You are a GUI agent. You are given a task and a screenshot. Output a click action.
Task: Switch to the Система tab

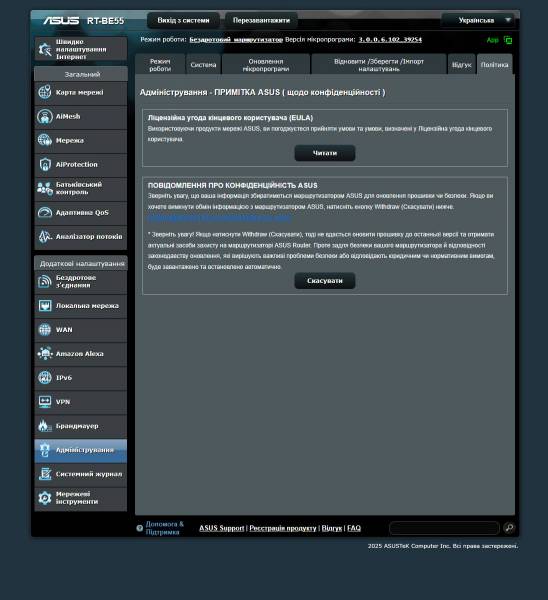[x=203, y=65]
